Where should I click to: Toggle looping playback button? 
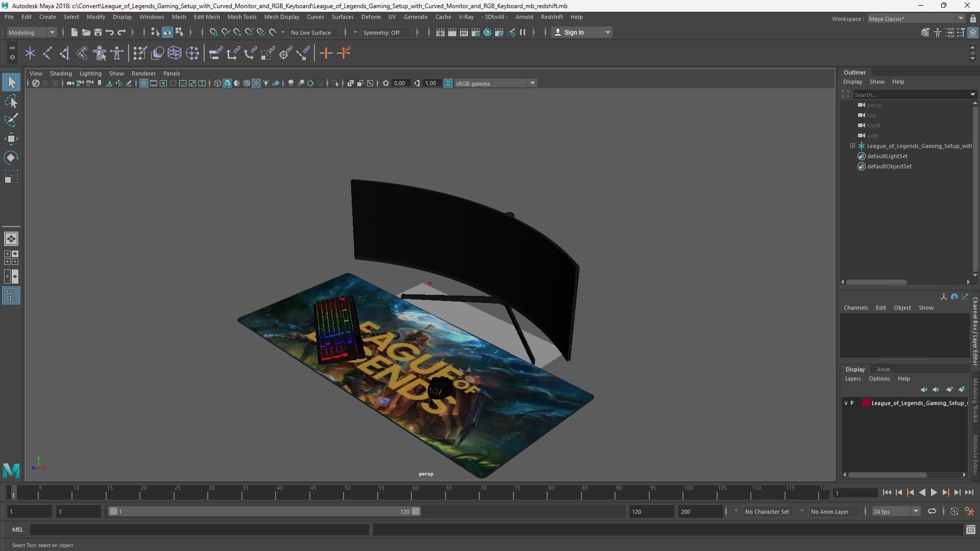[932, 511]
